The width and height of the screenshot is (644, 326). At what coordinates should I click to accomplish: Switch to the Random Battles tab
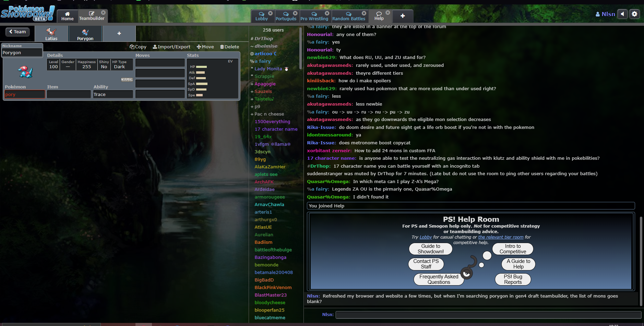[348, 16]
